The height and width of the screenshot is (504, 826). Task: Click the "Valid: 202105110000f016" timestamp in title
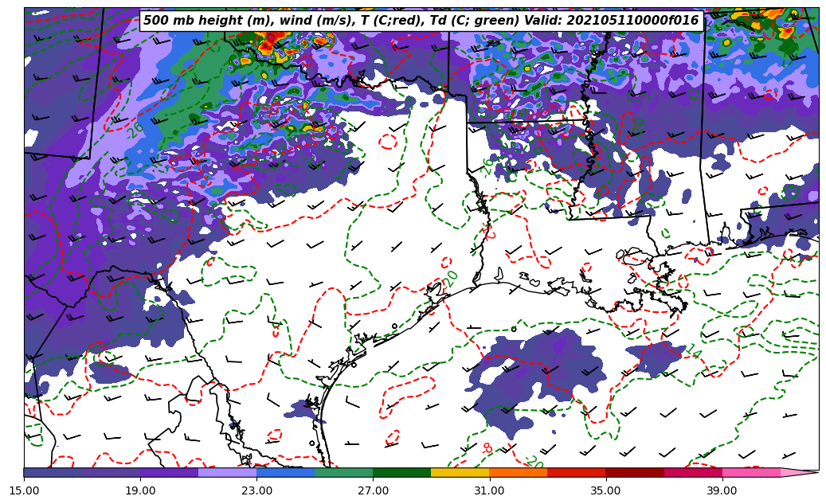coord(628,21)
